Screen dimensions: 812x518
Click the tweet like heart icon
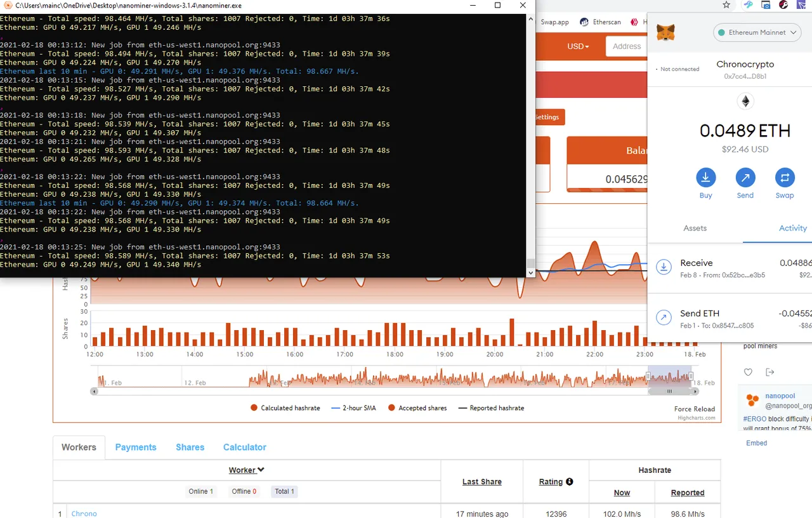[749, 372]
